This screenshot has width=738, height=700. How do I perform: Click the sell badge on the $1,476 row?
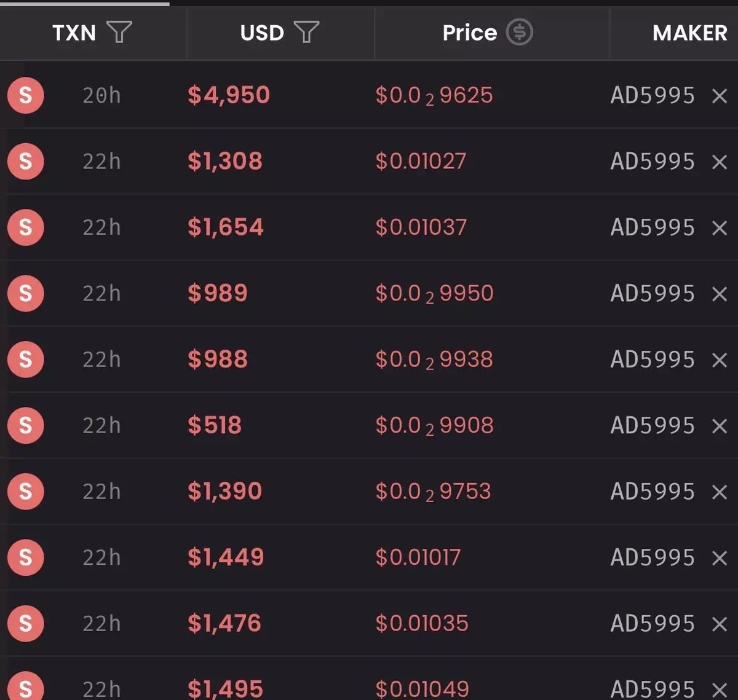25,623
